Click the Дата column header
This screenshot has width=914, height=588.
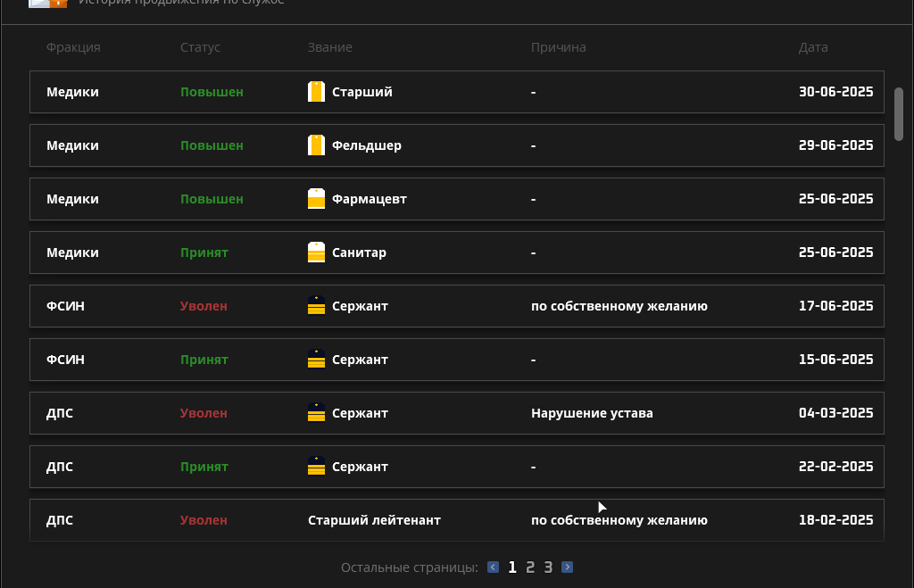[x=813, y=47]
